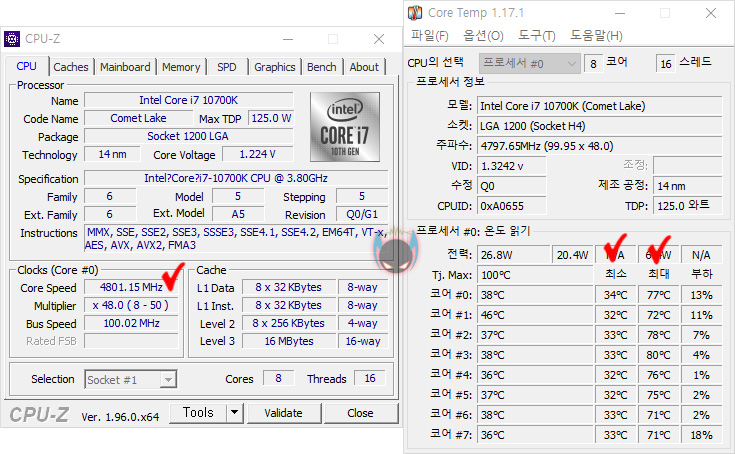Screen dimensions: 735x454
Task: Close the Core Temp window with X
Action: (711, 13)
